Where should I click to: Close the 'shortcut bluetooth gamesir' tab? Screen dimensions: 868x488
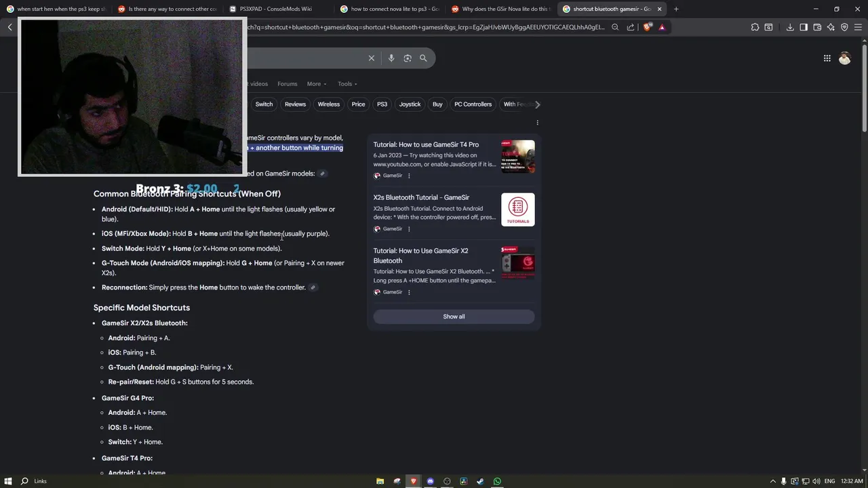pos(659,9)
